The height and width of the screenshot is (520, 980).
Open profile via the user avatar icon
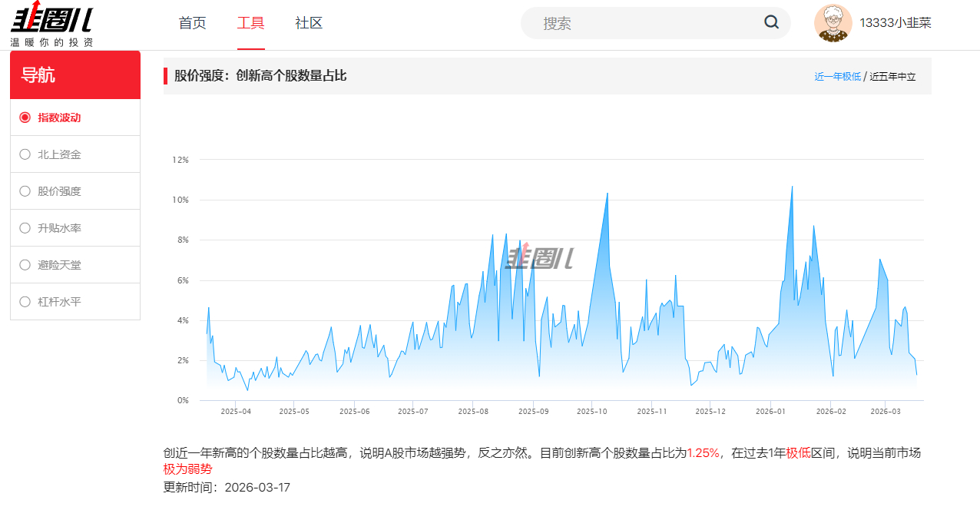(x=833, y=23)
